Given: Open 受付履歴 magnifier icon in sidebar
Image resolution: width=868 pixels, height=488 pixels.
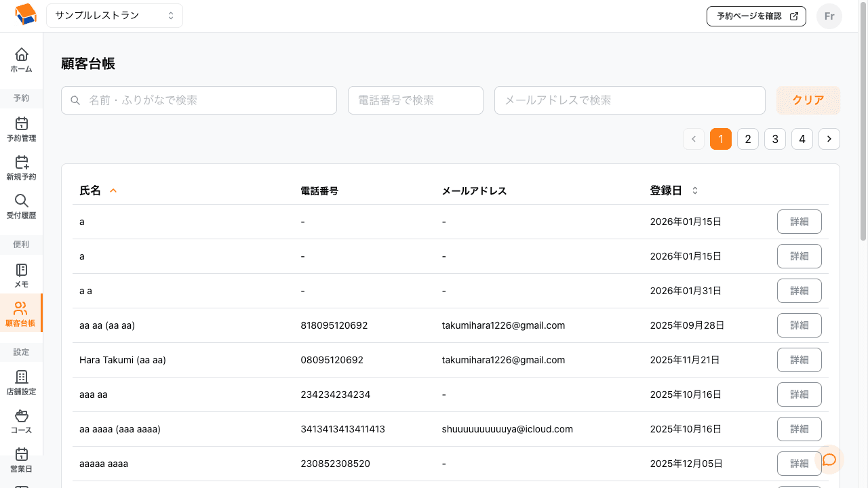Looking at the screenshot, I should point(22,201).
